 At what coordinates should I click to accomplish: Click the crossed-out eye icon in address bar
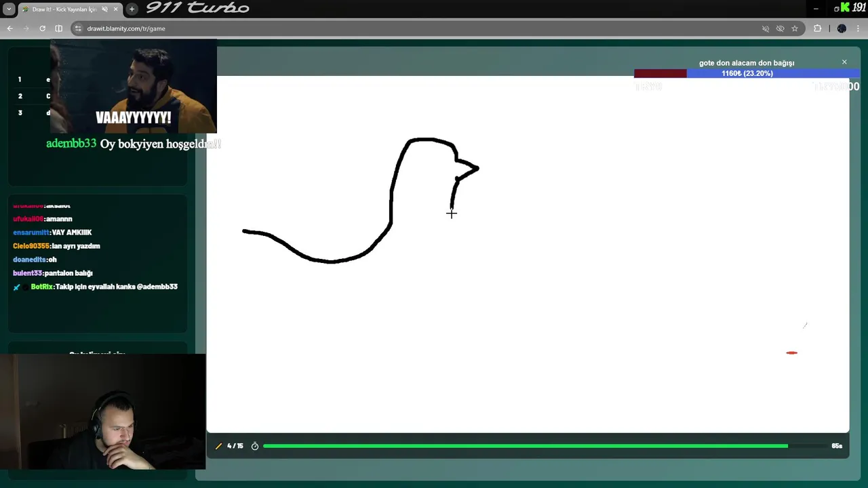point(780,28)
